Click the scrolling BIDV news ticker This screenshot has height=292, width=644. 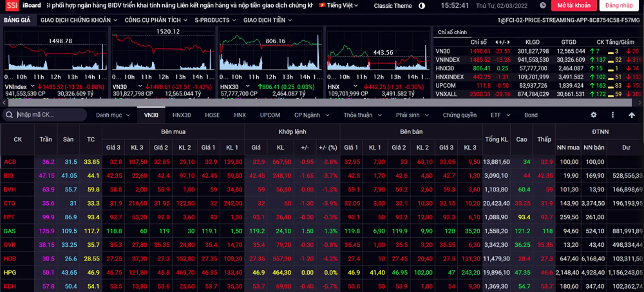click(x=179, y=5)
